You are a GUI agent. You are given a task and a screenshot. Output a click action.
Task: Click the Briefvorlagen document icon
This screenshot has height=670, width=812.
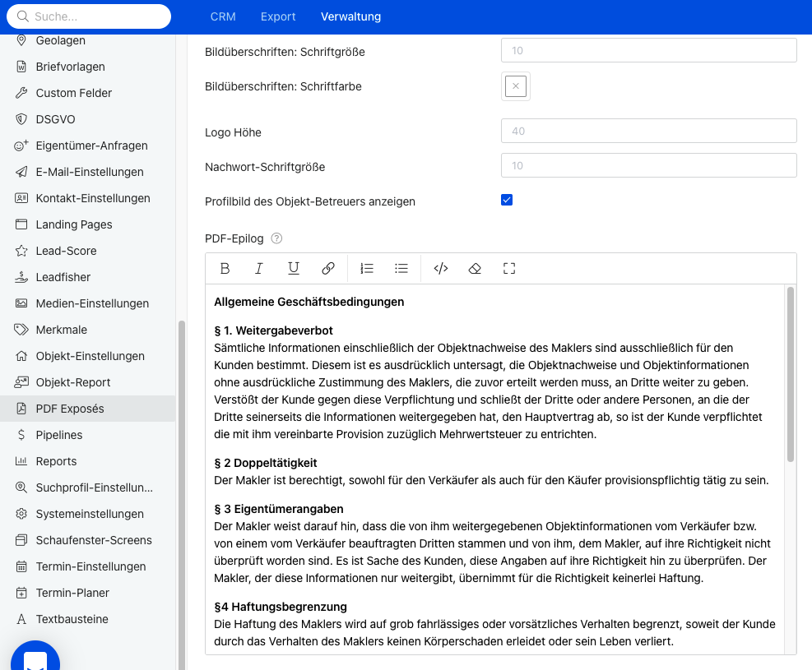pyautogui.click(x=21, y=67)
